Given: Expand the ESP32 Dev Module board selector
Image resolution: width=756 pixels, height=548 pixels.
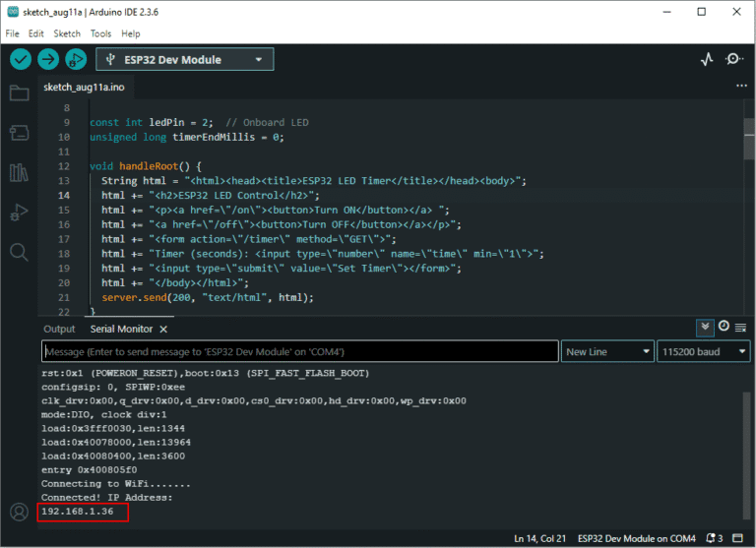Looking at the screenshot, I should point(185,59).
